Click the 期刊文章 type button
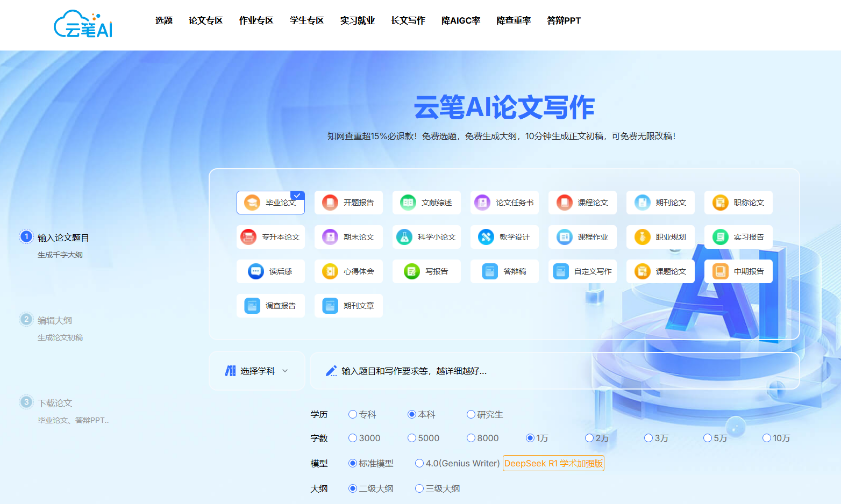 348,306
